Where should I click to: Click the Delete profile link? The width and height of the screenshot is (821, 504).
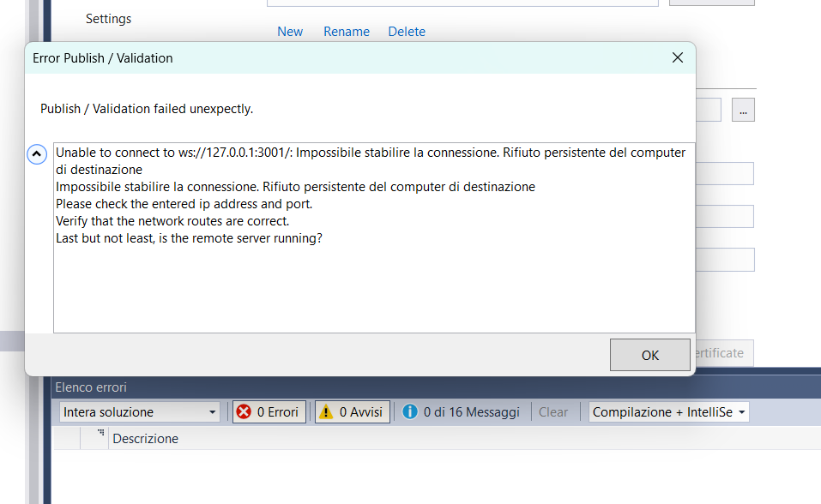(x=407, y=32)
